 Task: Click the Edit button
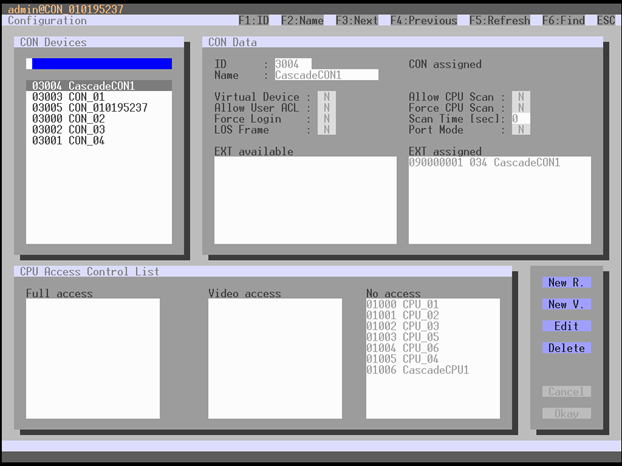[566, 326]
